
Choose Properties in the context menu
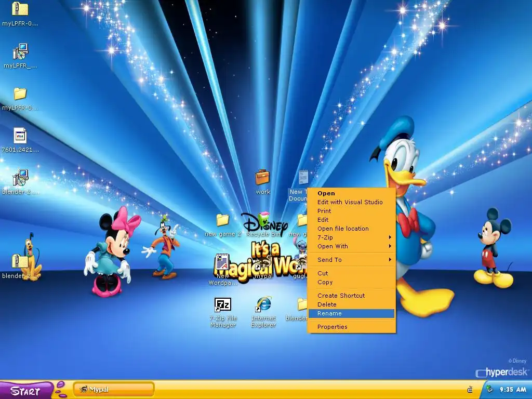pyautogui.click(x=351, y=327)
